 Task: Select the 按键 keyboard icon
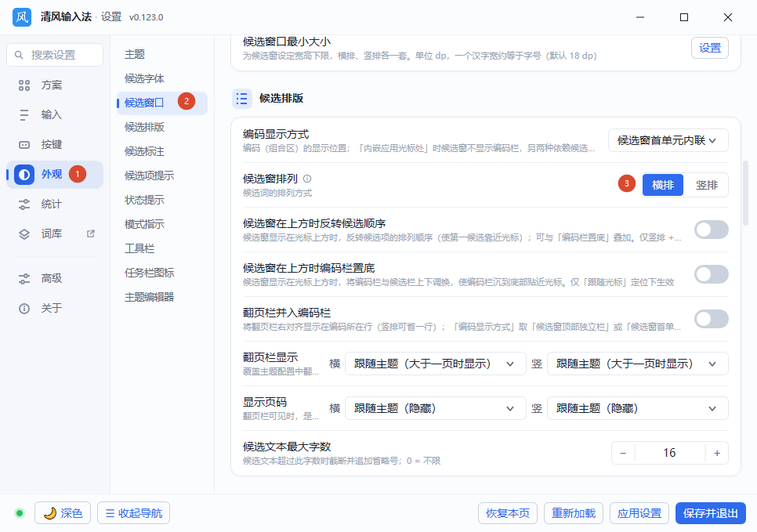click(x=24, y=145)
